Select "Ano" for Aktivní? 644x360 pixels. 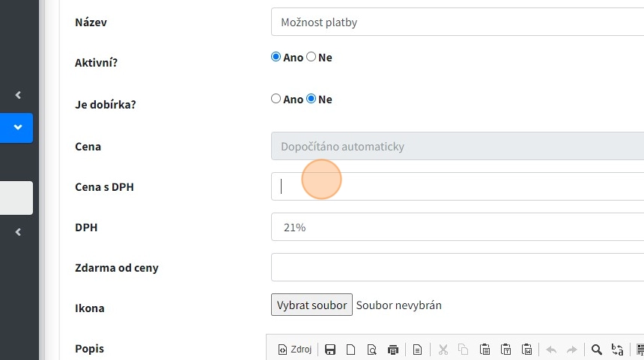click(276, 57)
